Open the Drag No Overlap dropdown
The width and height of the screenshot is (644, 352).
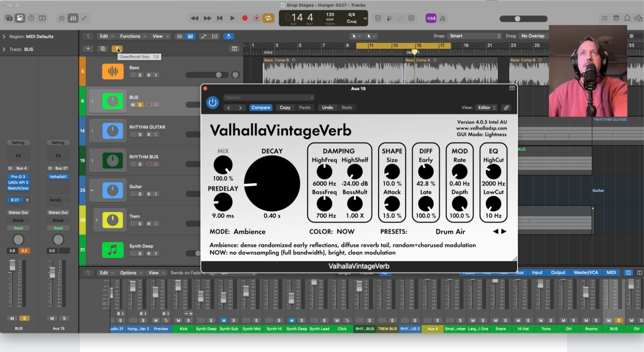pyautogui.click(x=533, y=36)
